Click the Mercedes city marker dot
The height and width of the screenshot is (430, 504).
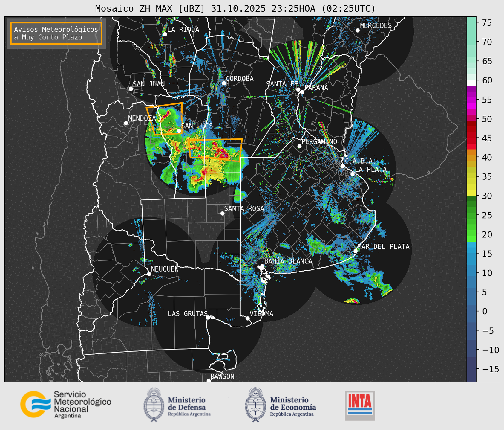[357, 31]
